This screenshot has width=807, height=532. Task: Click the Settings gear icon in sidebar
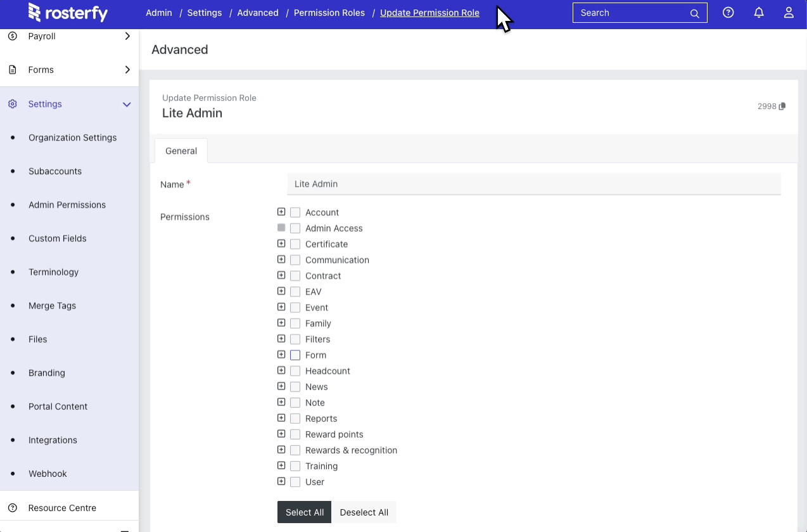click(13, 104)
